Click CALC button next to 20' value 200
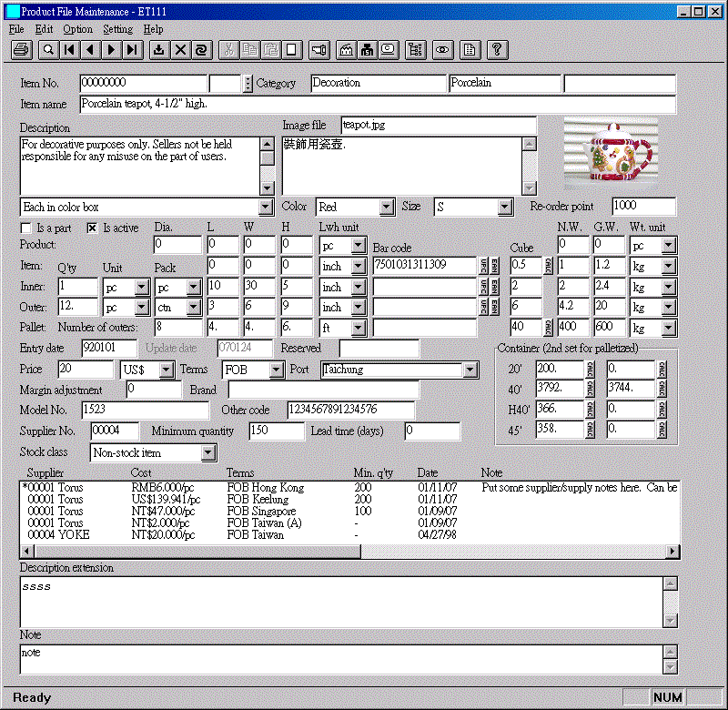The width and height of the screenshot is (728, 710). tap(590, 370)
